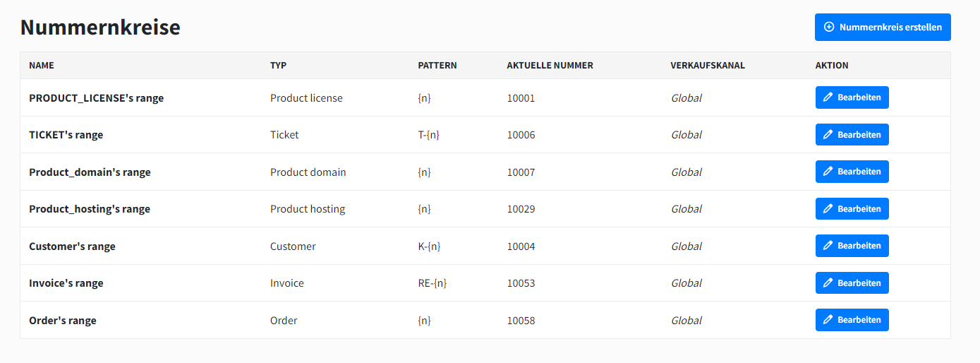Click plus icon in Nummernkreis erstellen button
Screen dimensions: 980x363
829,28
